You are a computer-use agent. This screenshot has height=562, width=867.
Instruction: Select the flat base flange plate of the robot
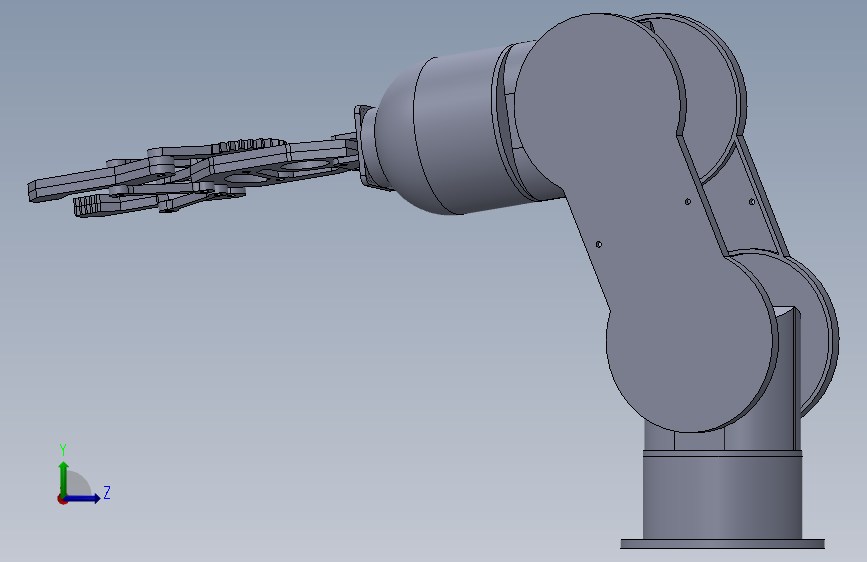tap(722, 544)
